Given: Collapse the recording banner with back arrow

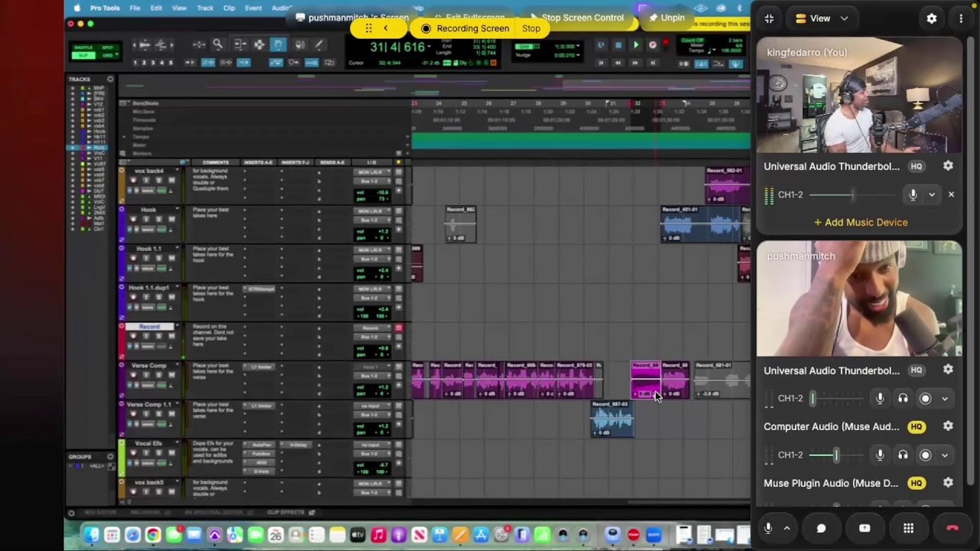Looking at the screenshot, I should click(x=385, y=28).
